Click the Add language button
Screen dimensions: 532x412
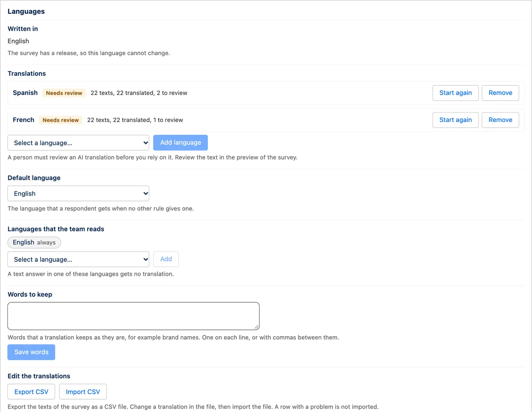click(x=180, y=143)
